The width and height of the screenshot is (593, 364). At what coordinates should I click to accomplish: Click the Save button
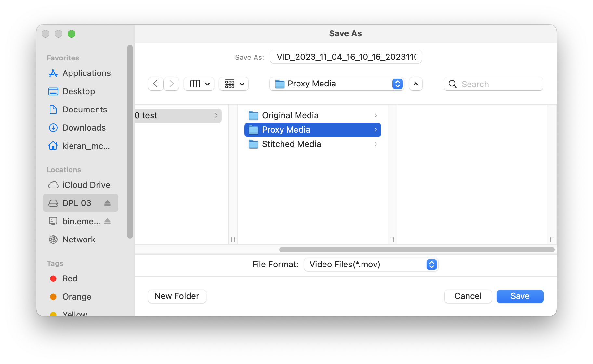[520, 296]
